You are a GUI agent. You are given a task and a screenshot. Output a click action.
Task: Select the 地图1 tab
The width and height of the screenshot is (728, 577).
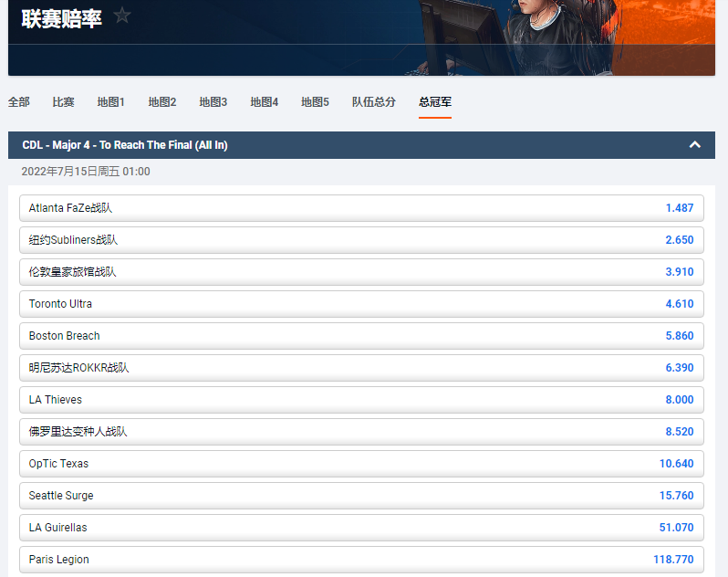click(111, 102)
